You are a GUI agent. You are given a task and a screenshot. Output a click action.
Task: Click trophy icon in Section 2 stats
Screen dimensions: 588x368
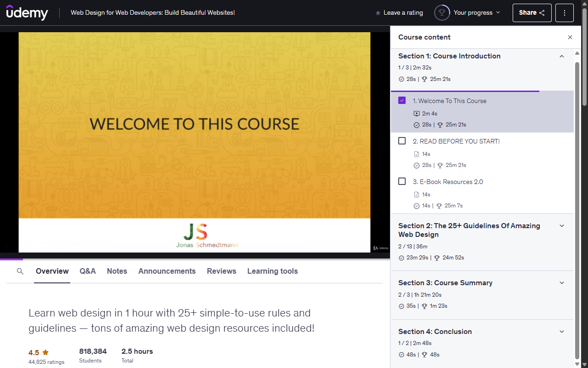tap(437, 258)
